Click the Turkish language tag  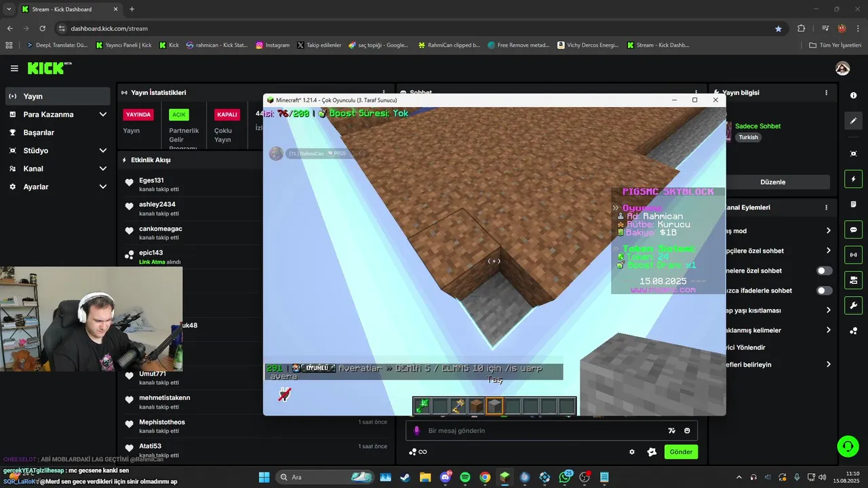749,137
